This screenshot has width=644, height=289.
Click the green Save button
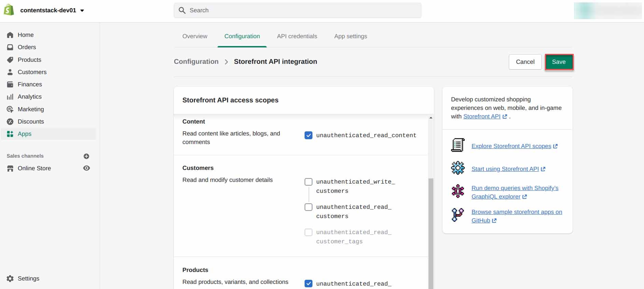click(x=559, y=62)
